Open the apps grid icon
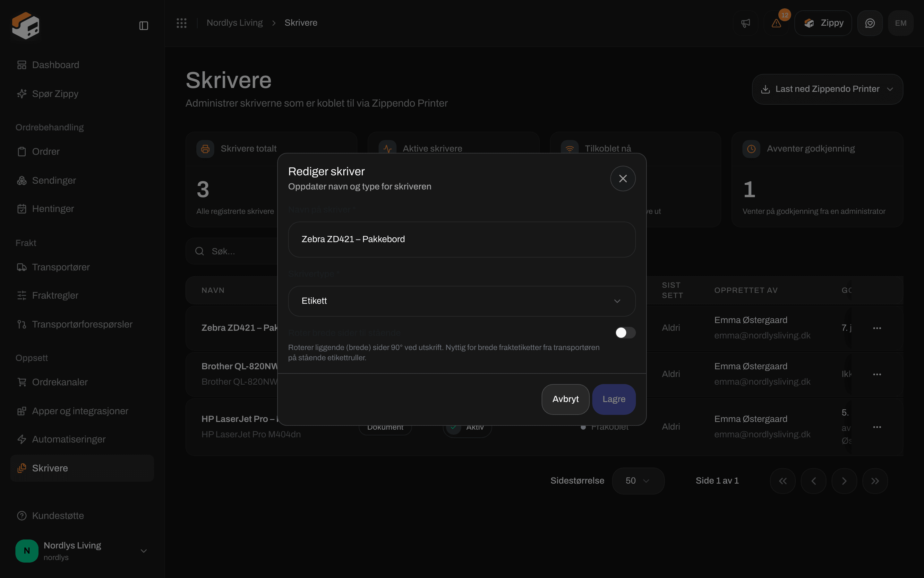 pos(181,23)
